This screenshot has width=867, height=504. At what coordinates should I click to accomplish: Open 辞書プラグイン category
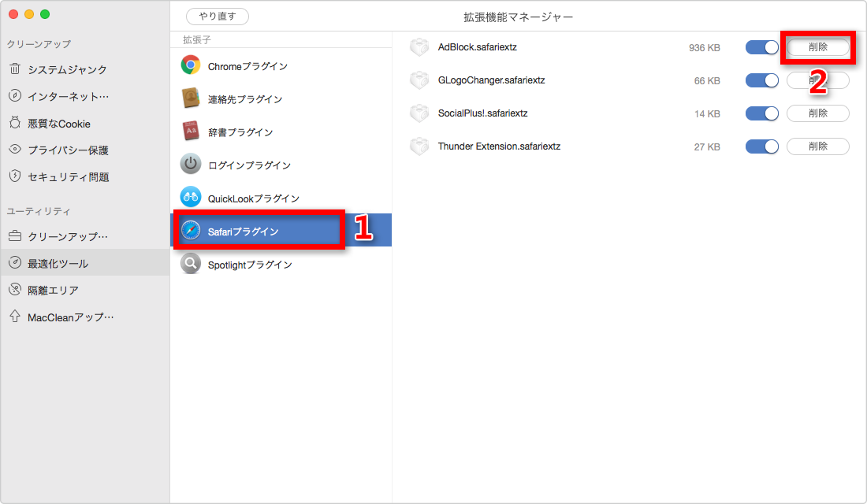pos(281,132)
